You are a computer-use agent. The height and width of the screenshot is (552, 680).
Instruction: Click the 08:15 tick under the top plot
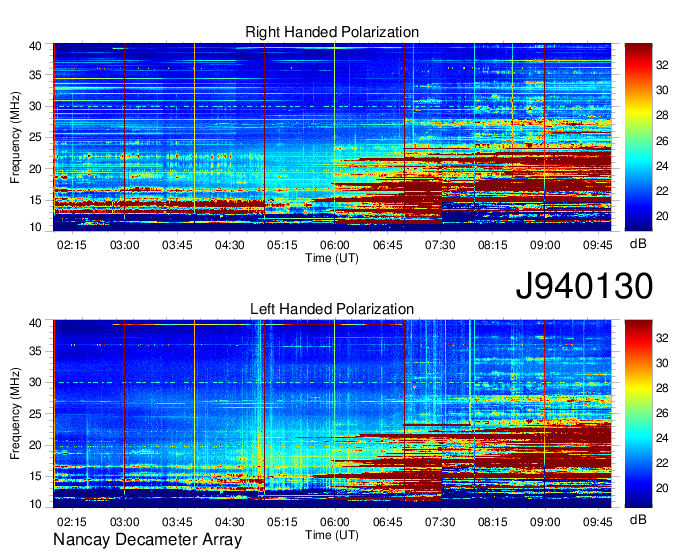point(493,245)
